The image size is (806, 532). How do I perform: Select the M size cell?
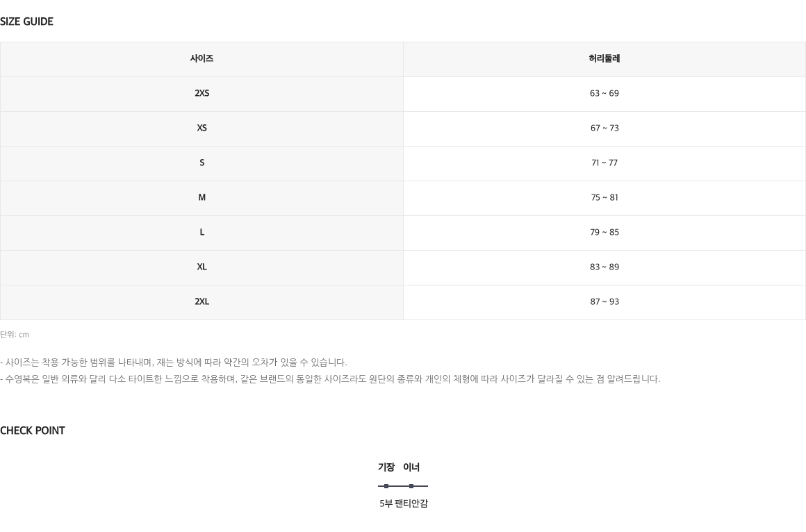pos(201,198)
